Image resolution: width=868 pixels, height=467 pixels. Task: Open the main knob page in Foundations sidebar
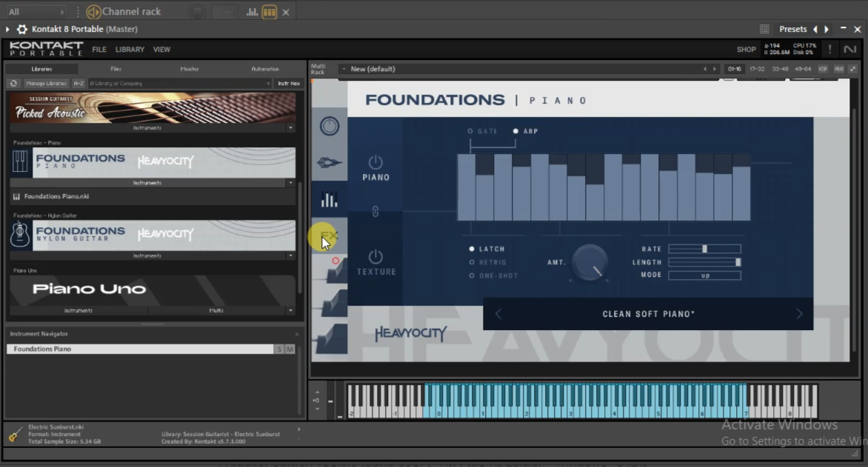[330, 126]
